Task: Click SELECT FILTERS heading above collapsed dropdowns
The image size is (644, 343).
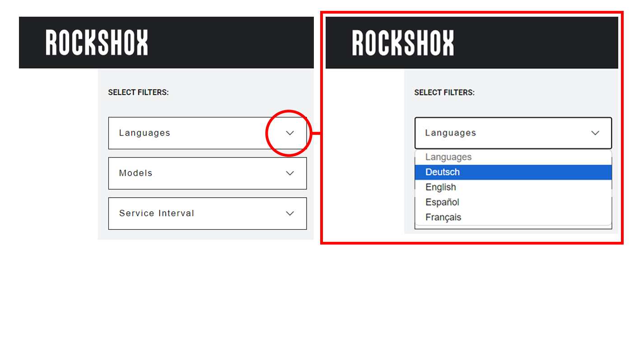Action: (138, 93)
